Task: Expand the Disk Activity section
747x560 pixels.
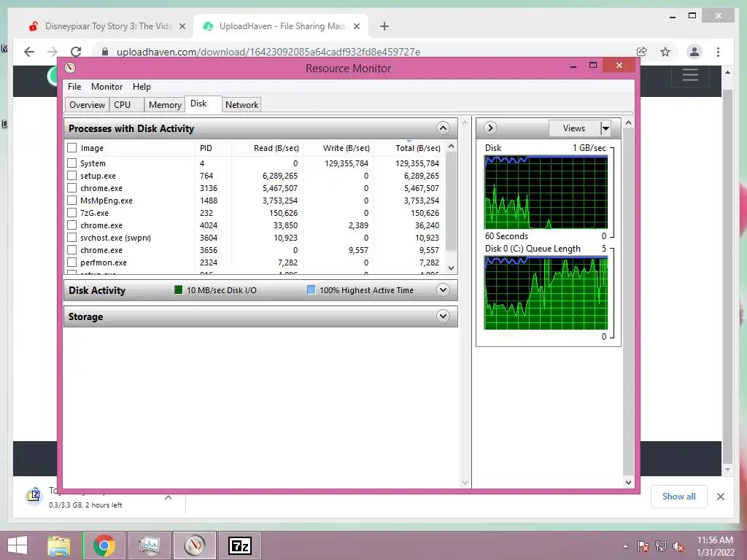Action: (x=443, y=290)
